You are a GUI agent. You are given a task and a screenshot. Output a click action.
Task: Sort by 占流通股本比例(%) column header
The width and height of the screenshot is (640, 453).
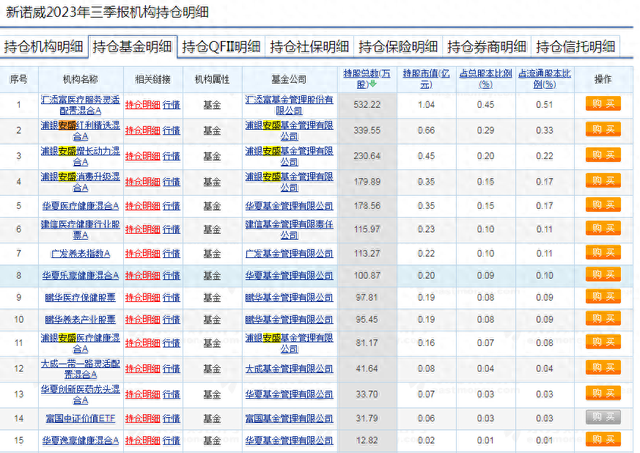[x=544, y=79]
